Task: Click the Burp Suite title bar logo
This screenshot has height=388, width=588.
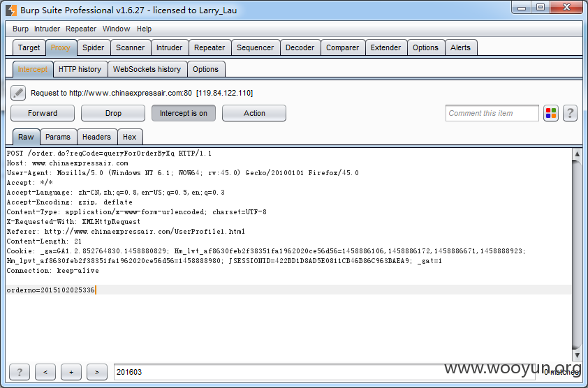Action: [x=11, y=10]
